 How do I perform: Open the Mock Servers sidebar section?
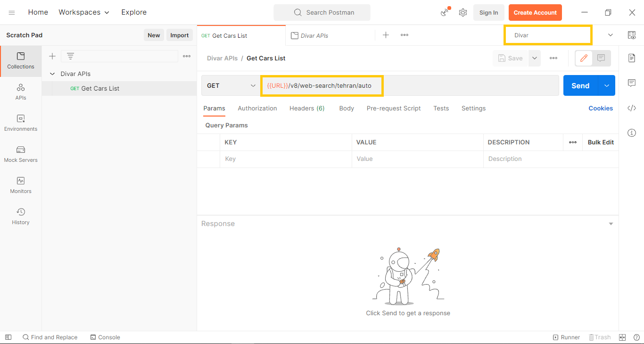[21, 154]
